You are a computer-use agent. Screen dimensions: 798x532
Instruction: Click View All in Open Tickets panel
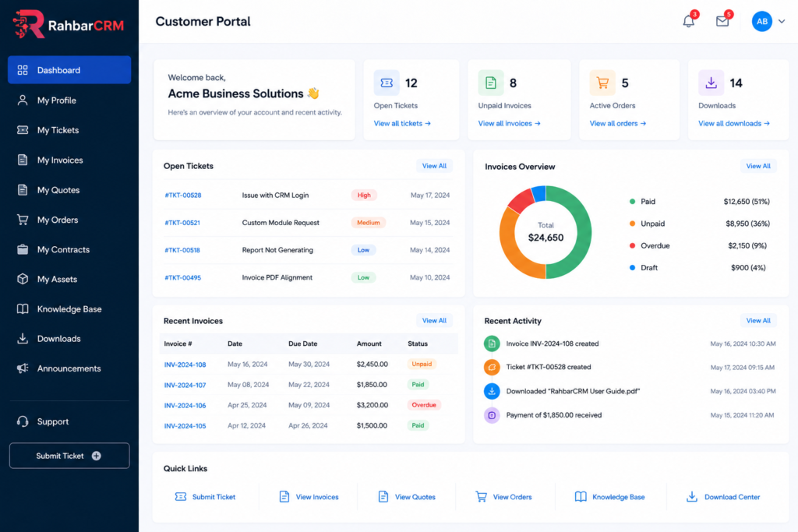click(434, 166)
